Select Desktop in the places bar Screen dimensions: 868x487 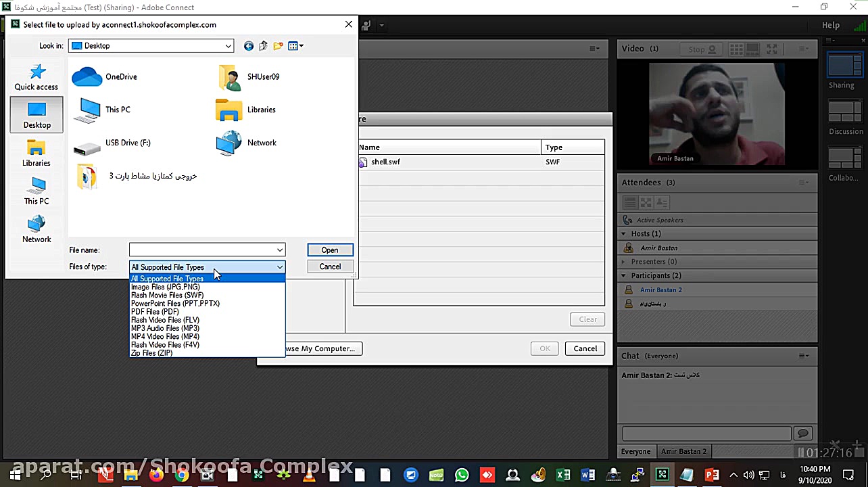coord(37,115)
